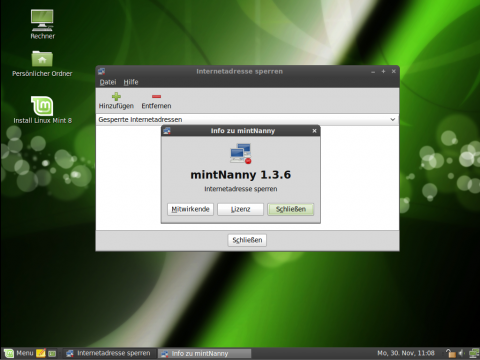
Task: Click the sort arrow of Gesperrte Internetadressen column
Action: click(x=393, y=119)
